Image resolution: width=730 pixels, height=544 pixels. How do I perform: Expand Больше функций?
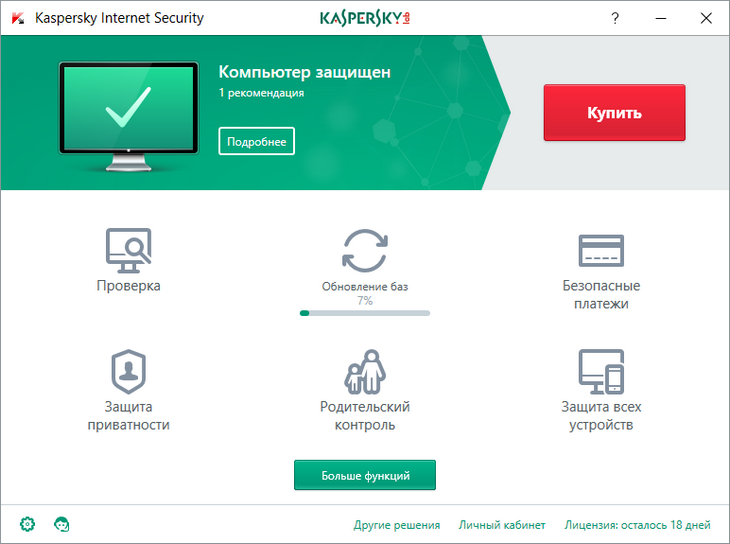[x=365, y=475]
